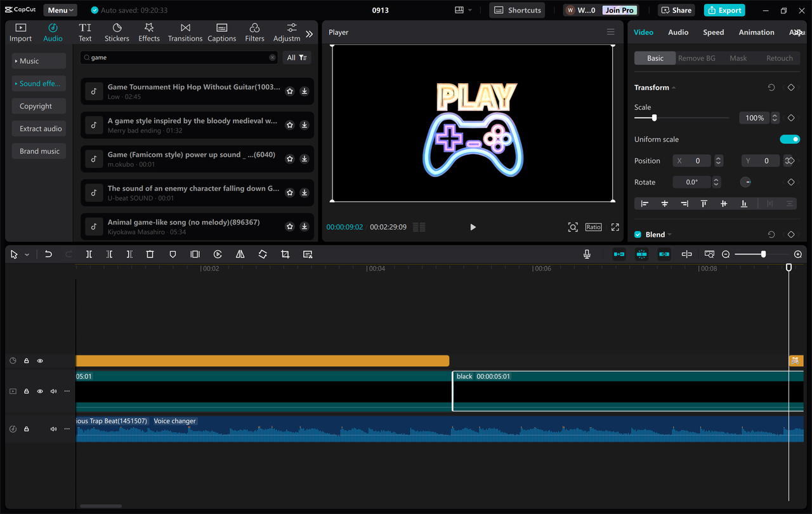
Task: Select the Mirror flip tool
Action: click(240, 254)
